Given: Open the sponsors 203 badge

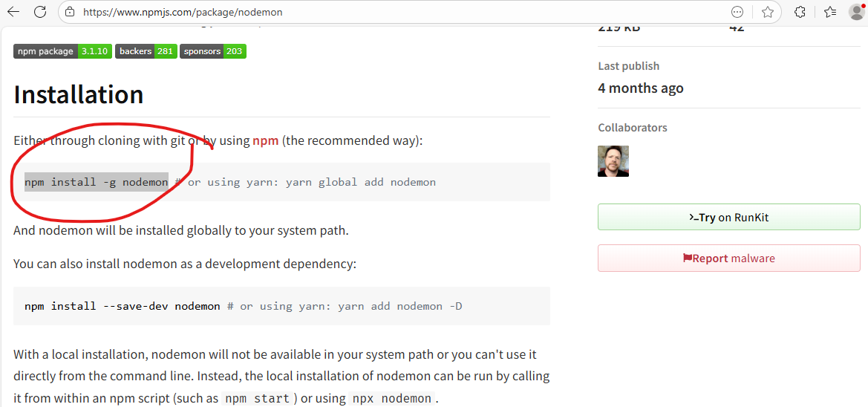Looking at the screenshot, I should [x=213, y=51].
